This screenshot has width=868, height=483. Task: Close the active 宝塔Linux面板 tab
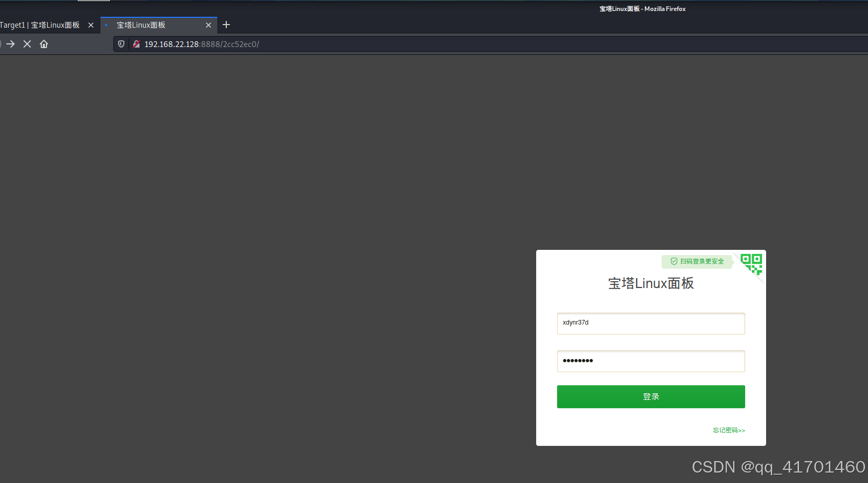(x=209, y=25)
